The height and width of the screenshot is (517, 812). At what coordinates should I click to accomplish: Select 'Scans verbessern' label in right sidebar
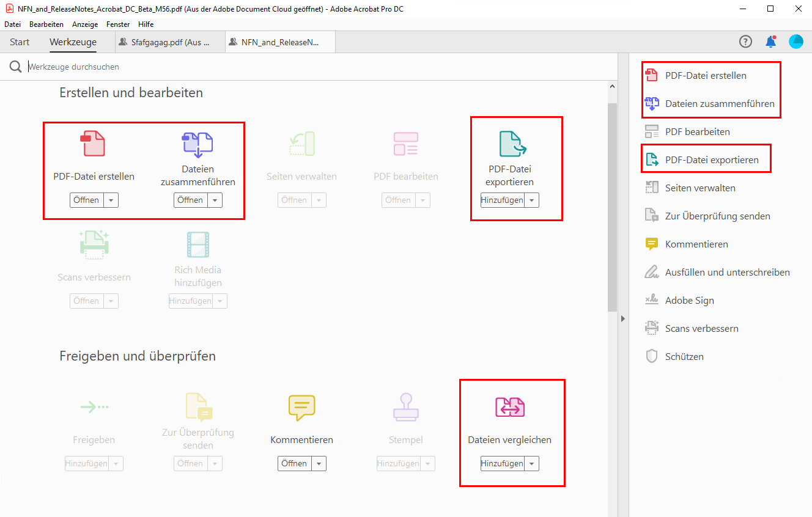(x=702, y=328)
